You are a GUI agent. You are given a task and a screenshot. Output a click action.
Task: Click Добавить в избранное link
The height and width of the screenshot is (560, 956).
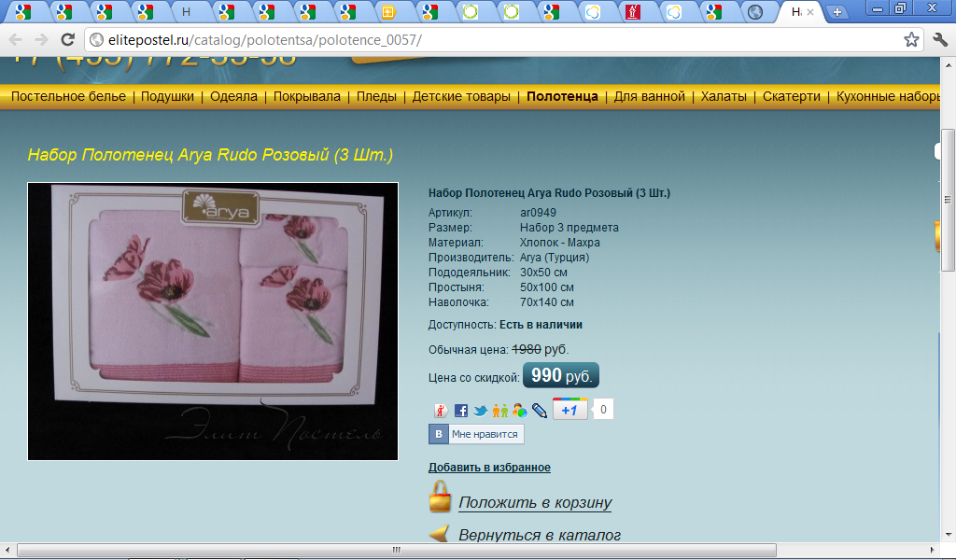point(489,468)
